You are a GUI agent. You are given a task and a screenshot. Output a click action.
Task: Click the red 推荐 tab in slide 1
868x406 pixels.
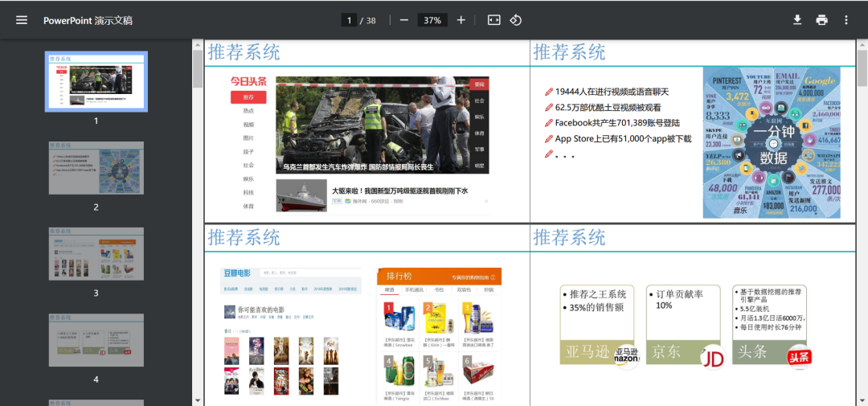(248, 97)
